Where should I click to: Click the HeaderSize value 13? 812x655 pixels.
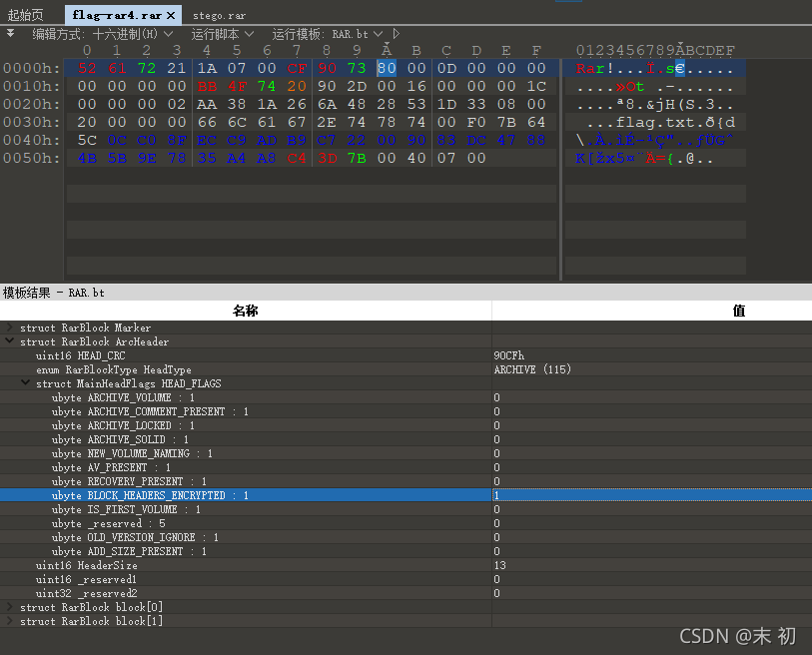pos(499,565)
